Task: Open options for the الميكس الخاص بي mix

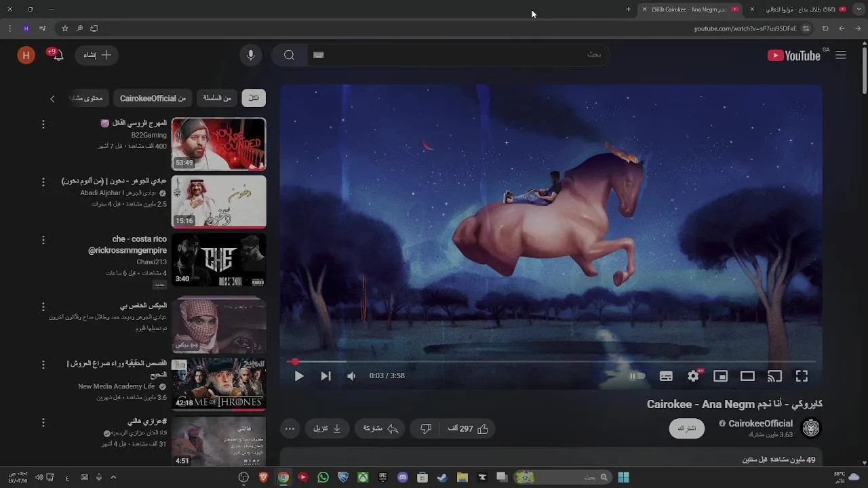Action: coord(43,306)
